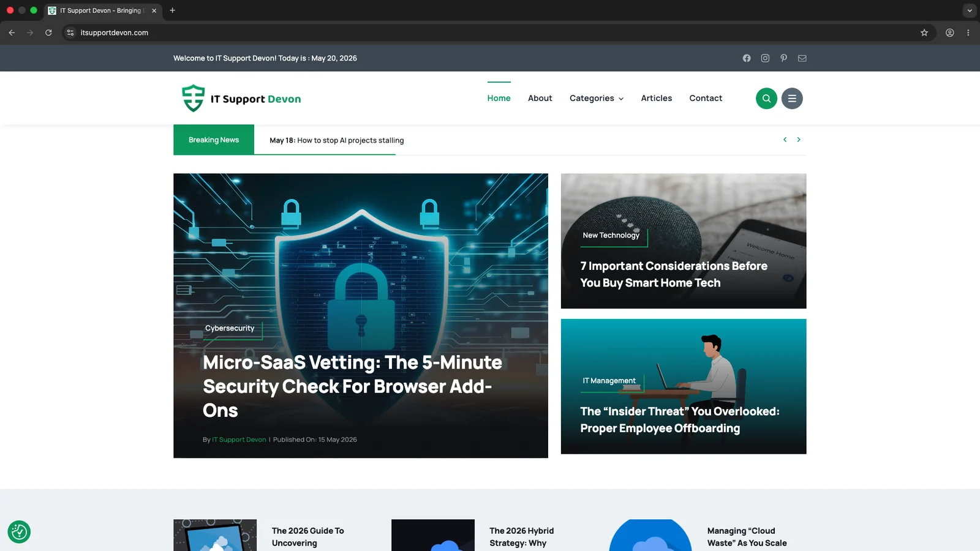Click the 'Published On: 15 May 2026' text
980x551 pixels.
[315, 440]
